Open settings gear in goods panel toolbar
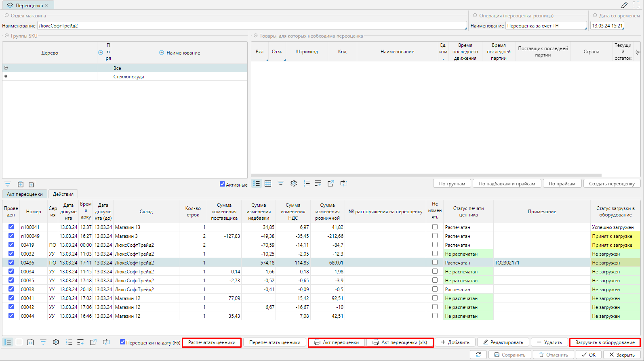This screenshot has height=361, width=644. click(294, 183)
